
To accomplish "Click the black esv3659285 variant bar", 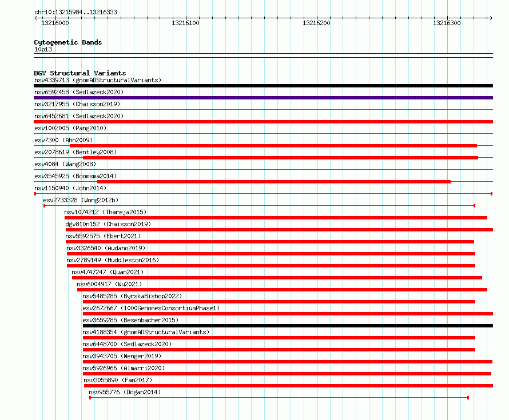I will coord(288,326).
